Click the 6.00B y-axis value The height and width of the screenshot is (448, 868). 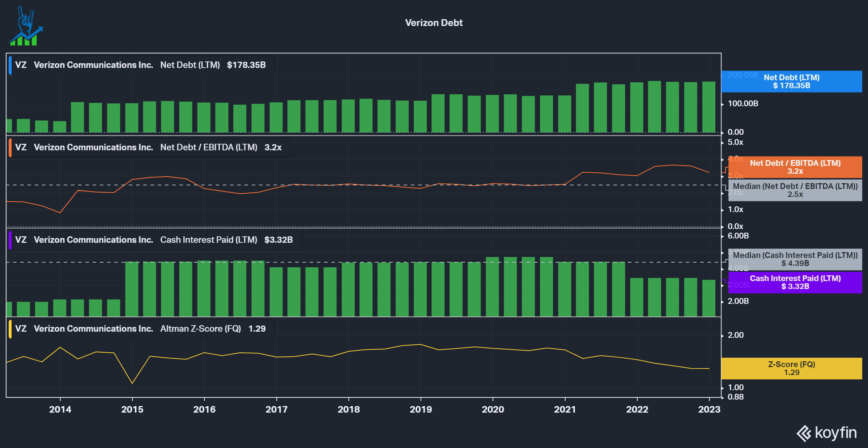738,236
